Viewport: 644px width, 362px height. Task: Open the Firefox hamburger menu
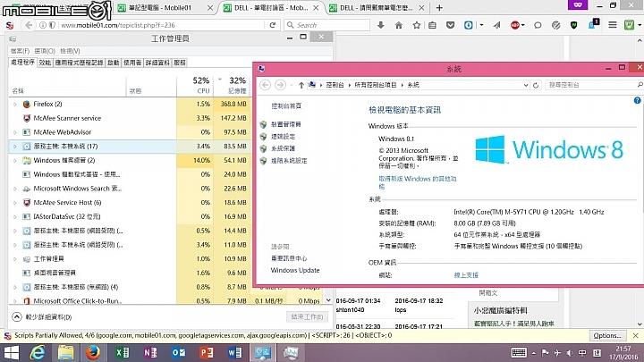pyautogui.click(x=613, y=25)
